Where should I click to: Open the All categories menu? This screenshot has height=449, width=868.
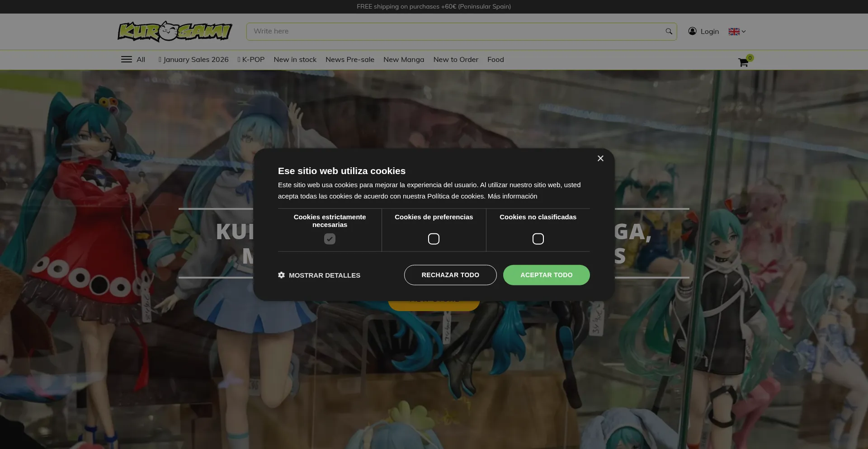141,59
